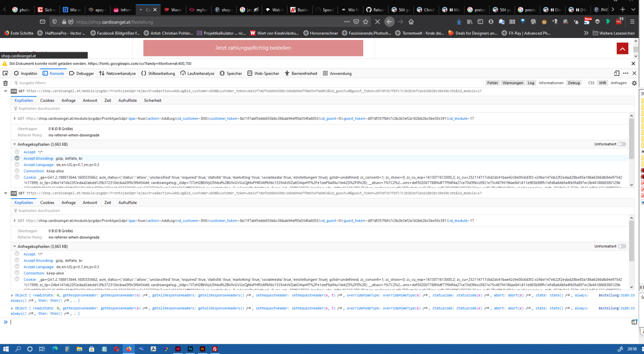The height and width of the screenshot is (354, 644).
Task: Toggle Unformatiert switch in second request
Action: (x=622, y=246)
